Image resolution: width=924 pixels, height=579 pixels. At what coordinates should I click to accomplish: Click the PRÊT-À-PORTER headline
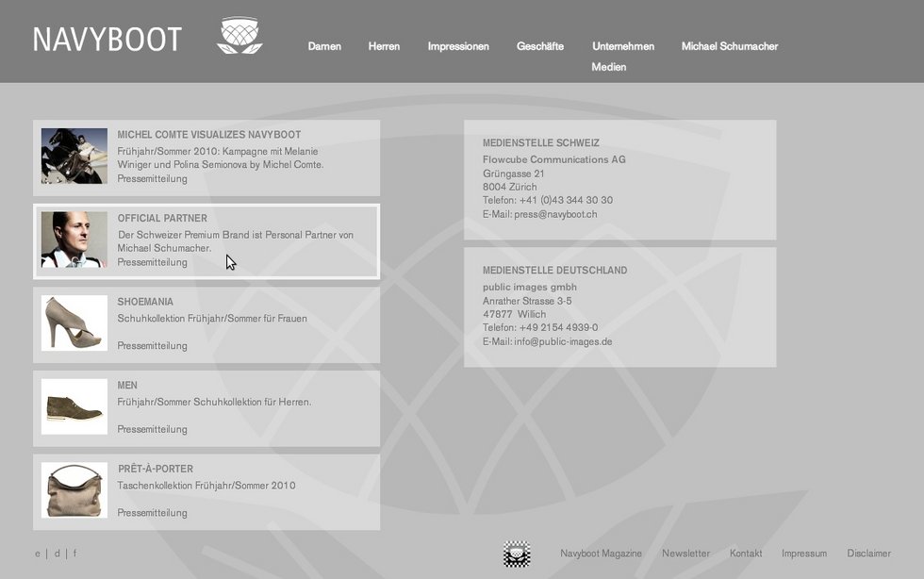point(156,469)
